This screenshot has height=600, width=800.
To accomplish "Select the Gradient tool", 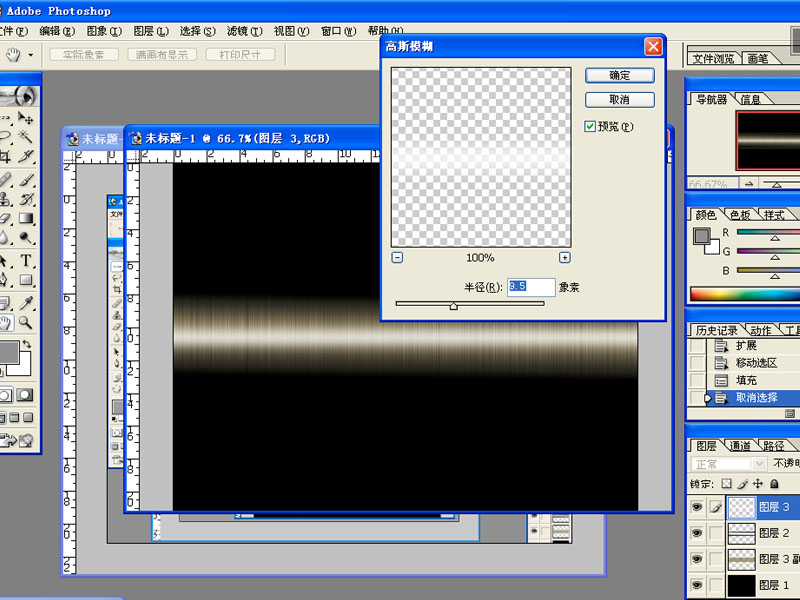I will pyautogui.click(x=25, y=218).
